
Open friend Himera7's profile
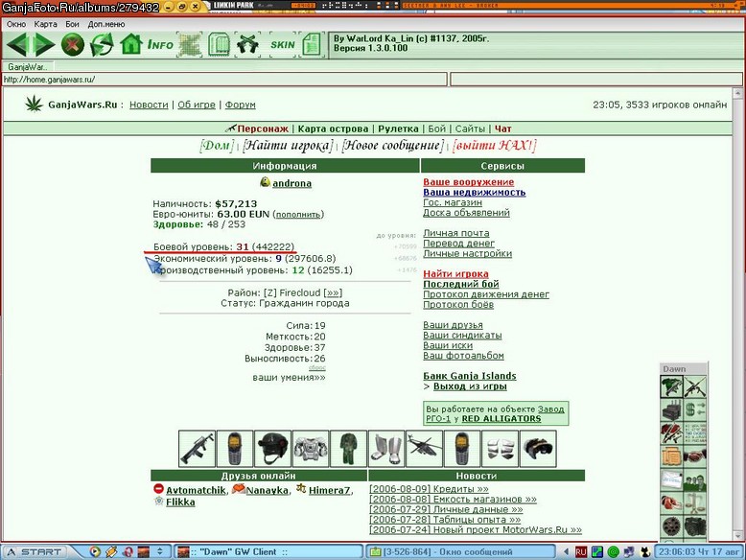pos(329,491)
